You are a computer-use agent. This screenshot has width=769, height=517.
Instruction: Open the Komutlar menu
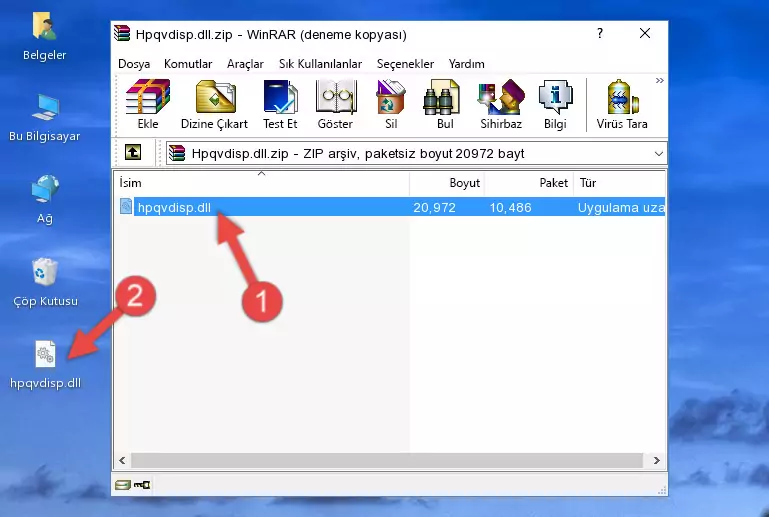[188, 64]
